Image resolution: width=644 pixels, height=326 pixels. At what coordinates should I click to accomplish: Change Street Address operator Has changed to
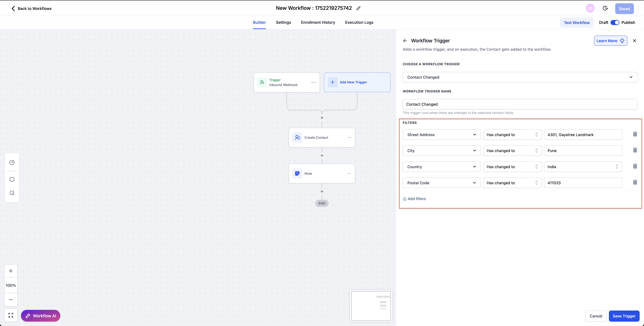click(512, 134)
